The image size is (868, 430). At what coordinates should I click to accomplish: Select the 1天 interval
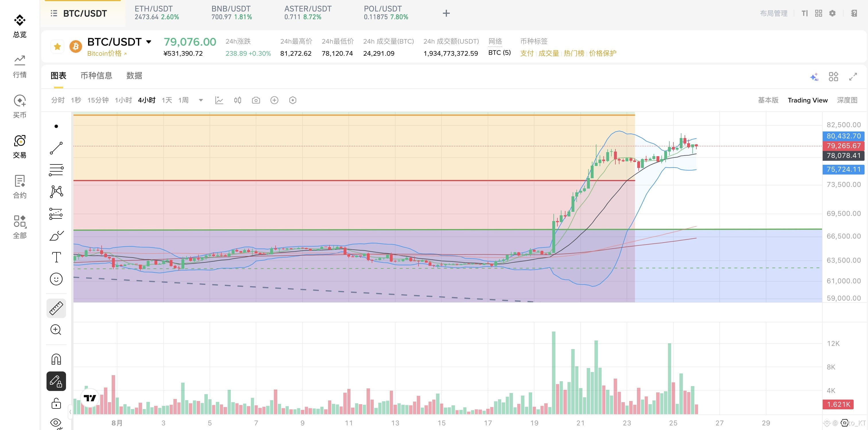click(167, 100)
